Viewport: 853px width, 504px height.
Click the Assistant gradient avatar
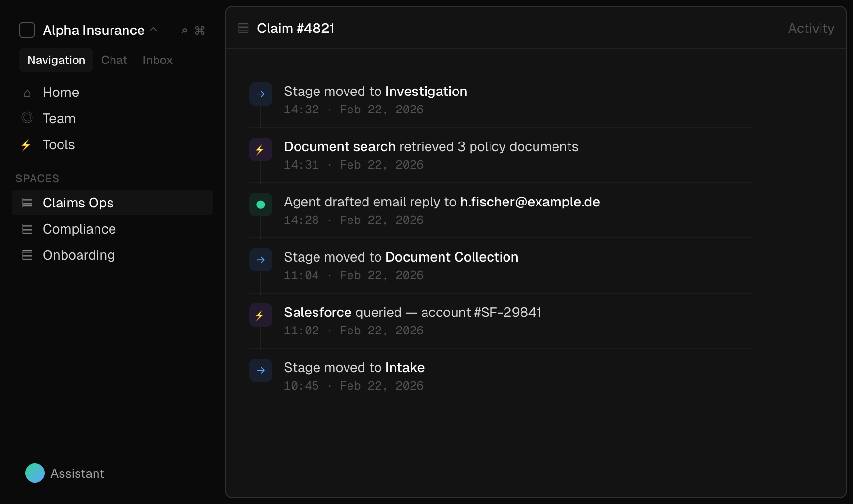(x=35, y=473)
